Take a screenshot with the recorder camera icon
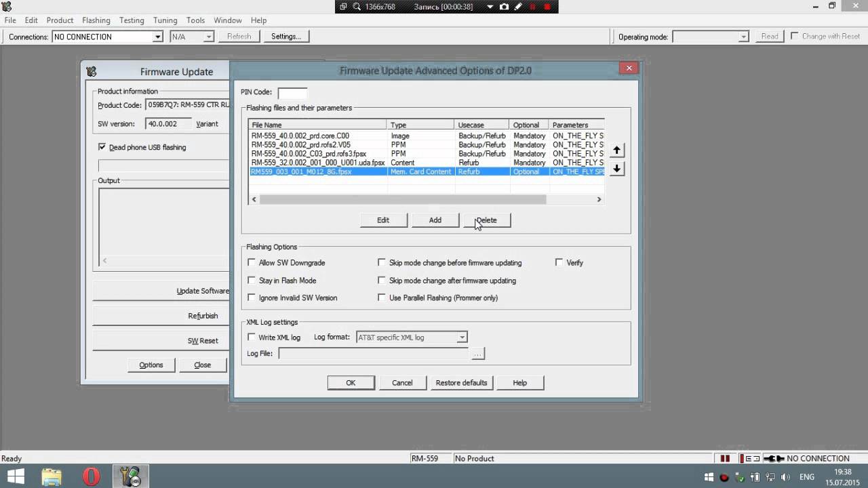 pos(504,7)
